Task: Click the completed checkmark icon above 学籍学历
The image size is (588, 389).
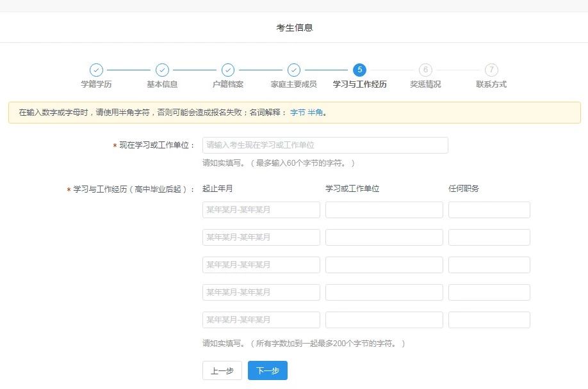Action: [97, 70]
